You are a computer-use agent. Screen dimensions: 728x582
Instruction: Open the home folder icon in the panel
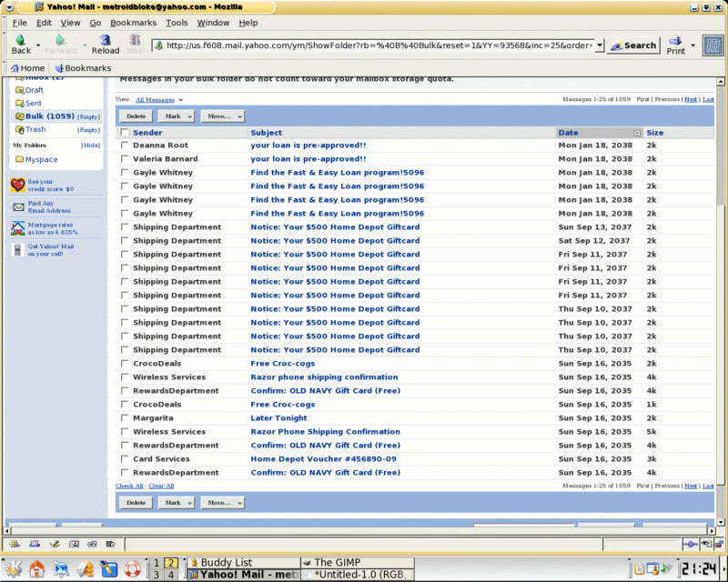(x=36, y=569)
